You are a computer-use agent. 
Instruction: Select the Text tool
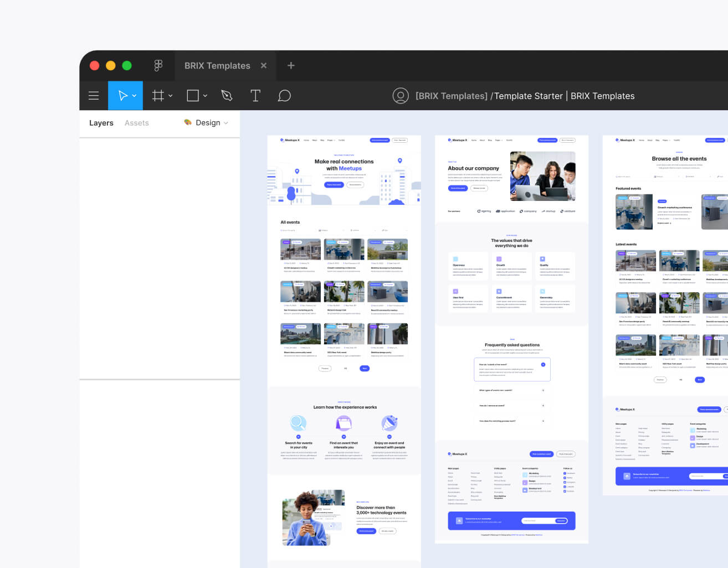click(x=255, y=95)
